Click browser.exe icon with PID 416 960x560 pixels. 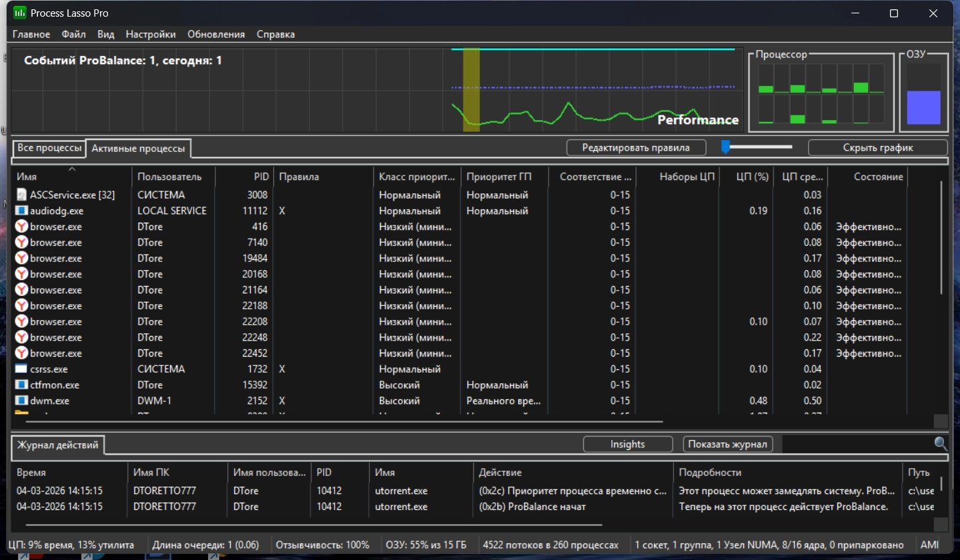21,227
